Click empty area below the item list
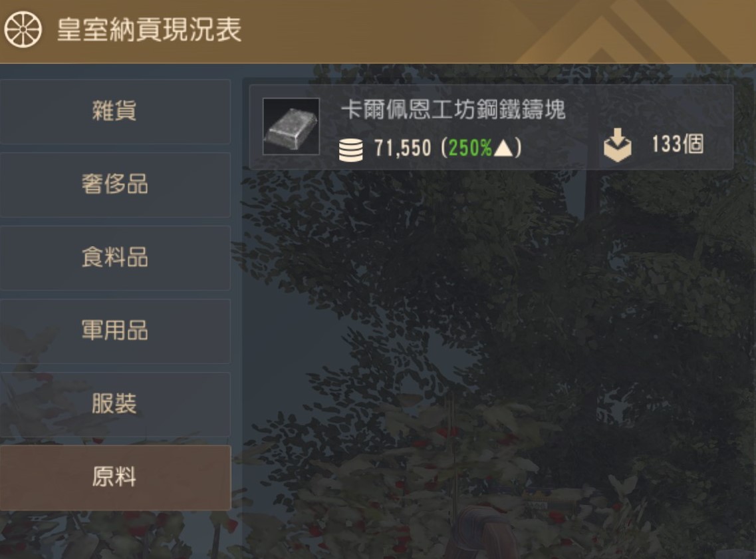This screenshot has width=756, height=559. point(497,338)
